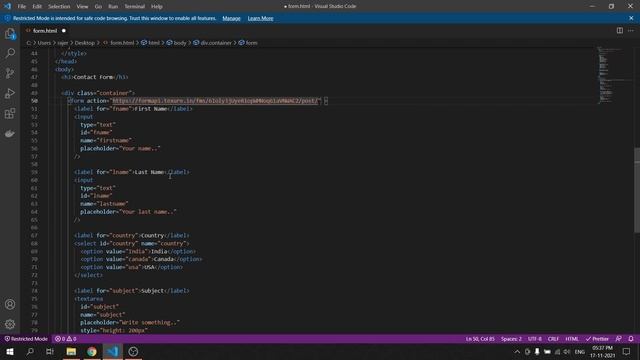
Task: Open the Windows Start button
Action: pyautogui.click(x=10, y=351)
